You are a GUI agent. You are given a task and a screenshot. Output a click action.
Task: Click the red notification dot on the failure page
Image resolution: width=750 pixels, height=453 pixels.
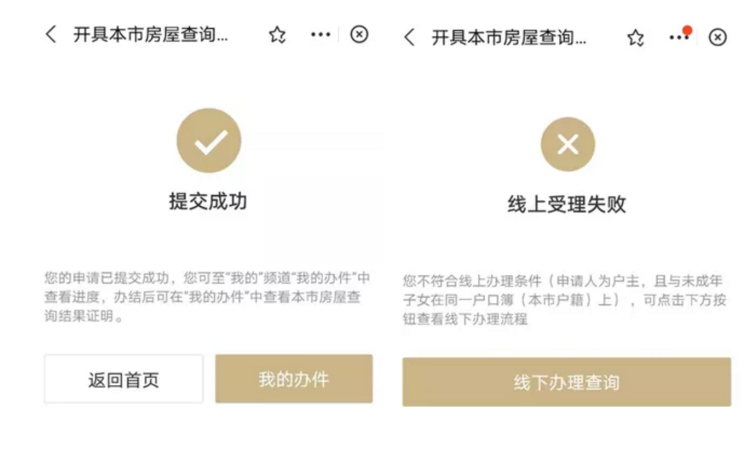[x=687, y=30]
